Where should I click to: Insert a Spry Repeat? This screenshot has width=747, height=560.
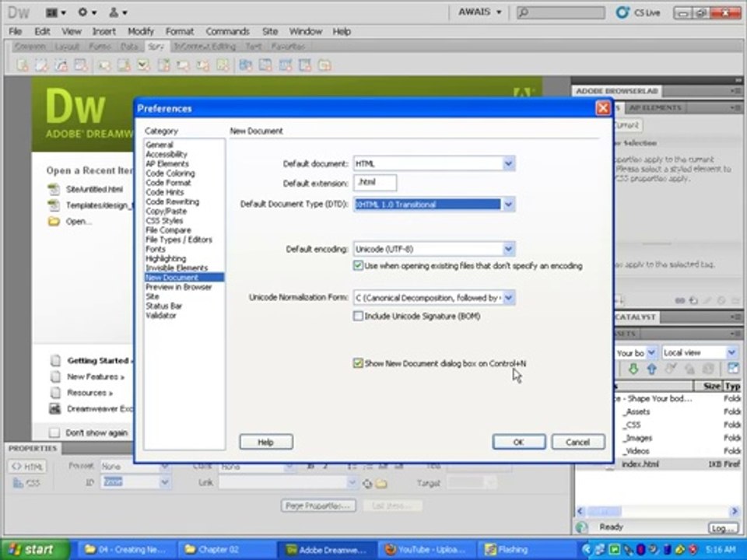[61, 65]
